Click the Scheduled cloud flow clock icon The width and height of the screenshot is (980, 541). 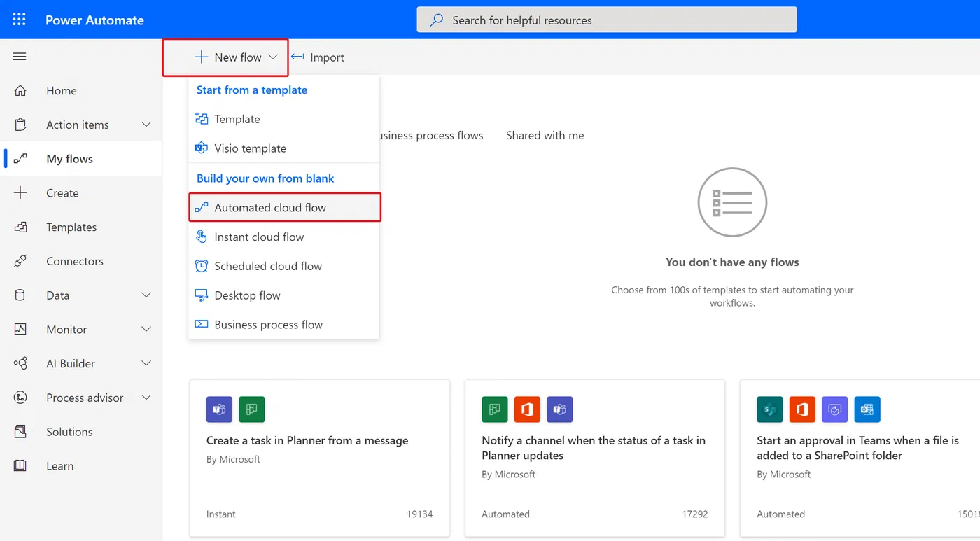point(202,266)
